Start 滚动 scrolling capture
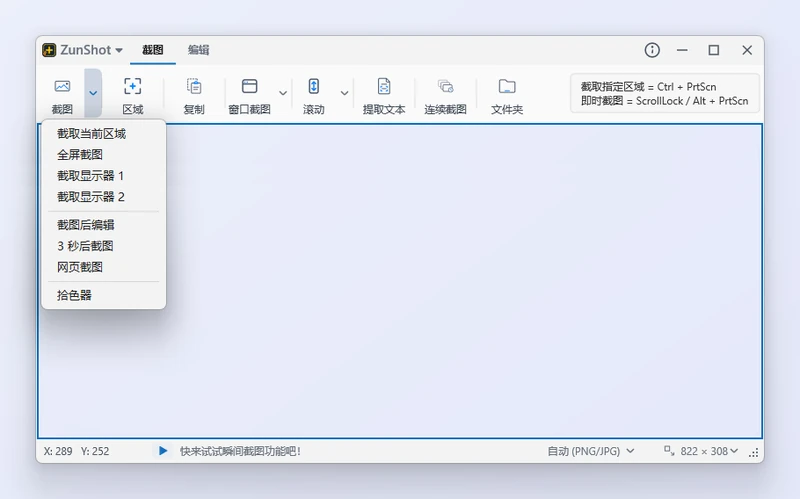 (x=314, y=95)
